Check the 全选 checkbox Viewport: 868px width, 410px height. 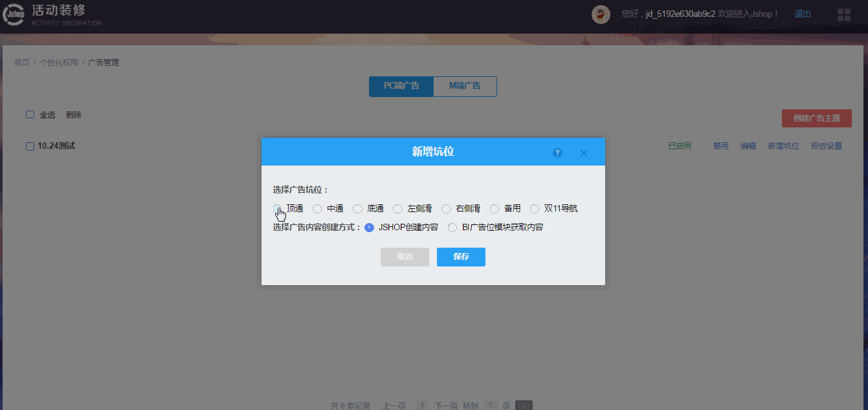click(x=30, y=114)
